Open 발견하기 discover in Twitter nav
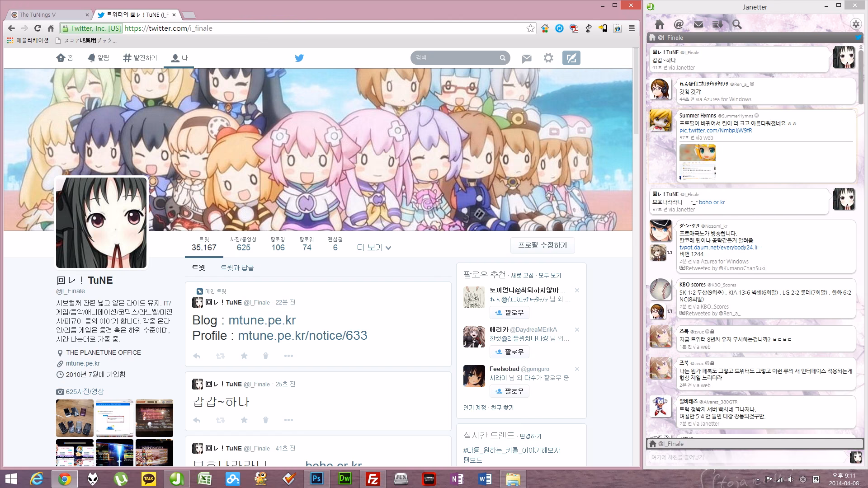 pos(140,58)
